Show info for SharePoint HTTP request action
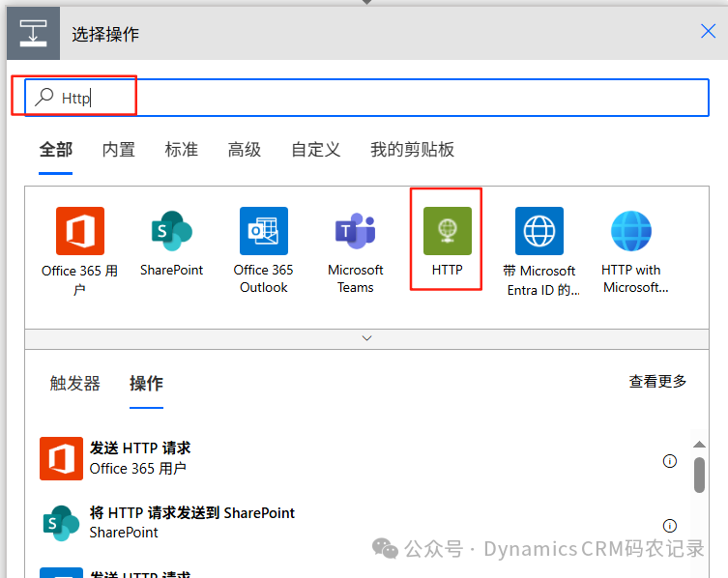 (669, 526)
